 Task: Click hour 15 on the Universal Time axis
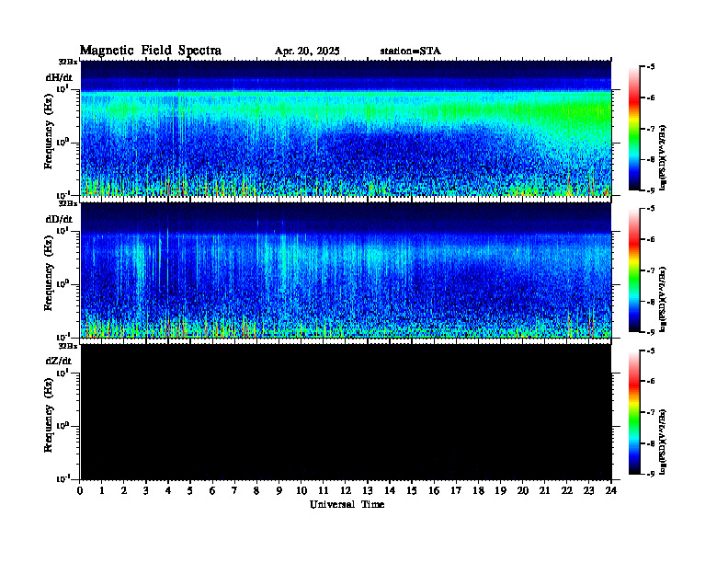coord(412,490)
